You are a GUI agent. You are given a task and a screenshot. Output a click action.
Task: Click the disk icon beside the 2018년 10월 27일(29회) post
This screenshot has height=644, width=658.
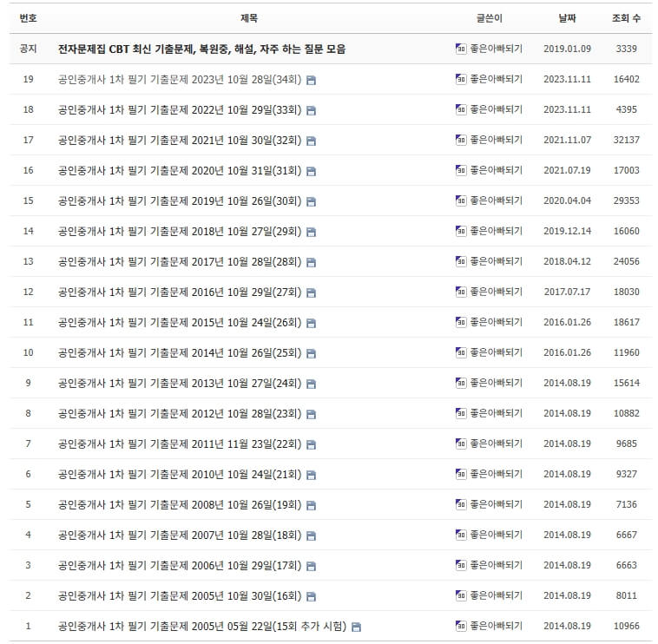coord(311,232)
